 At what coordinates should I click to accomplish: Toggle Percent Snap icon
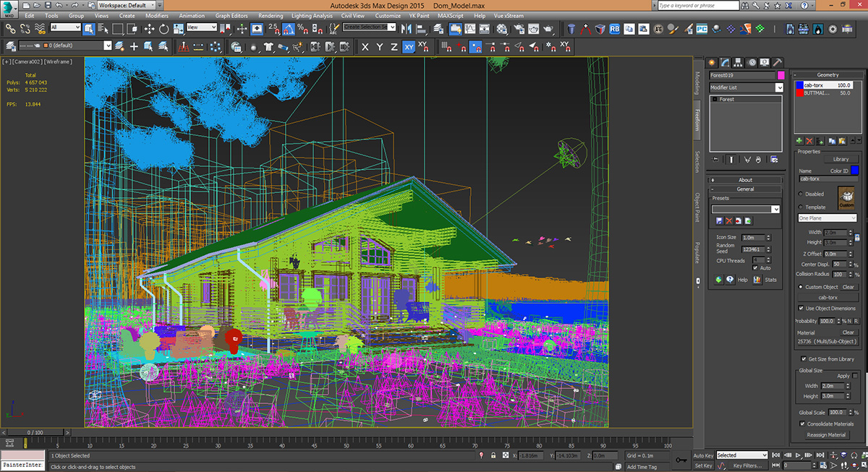[x=303, y=29]
